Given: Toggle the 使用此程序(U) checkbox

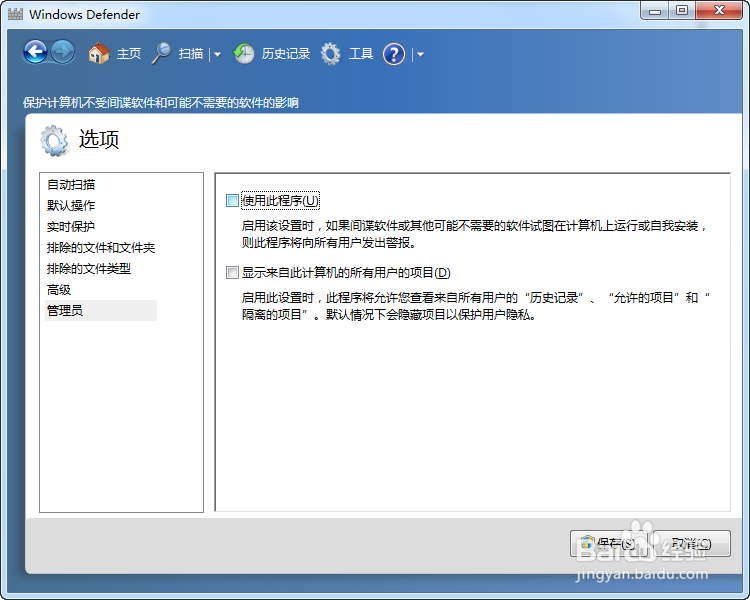Looking at the screenshot, I should [x=232, y=200].
